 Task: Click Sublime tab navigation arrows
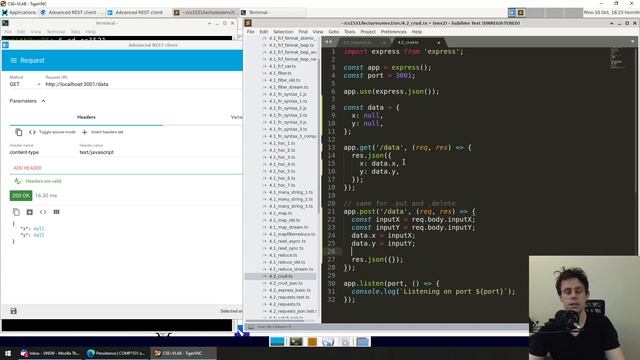coord(328,42)
